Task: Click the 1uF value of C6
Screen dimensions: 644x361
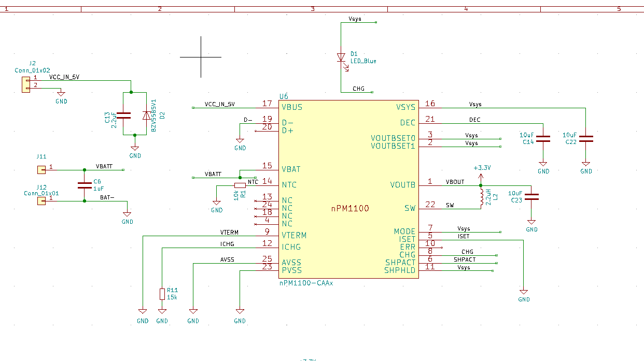Action: (x=97, y=189)
